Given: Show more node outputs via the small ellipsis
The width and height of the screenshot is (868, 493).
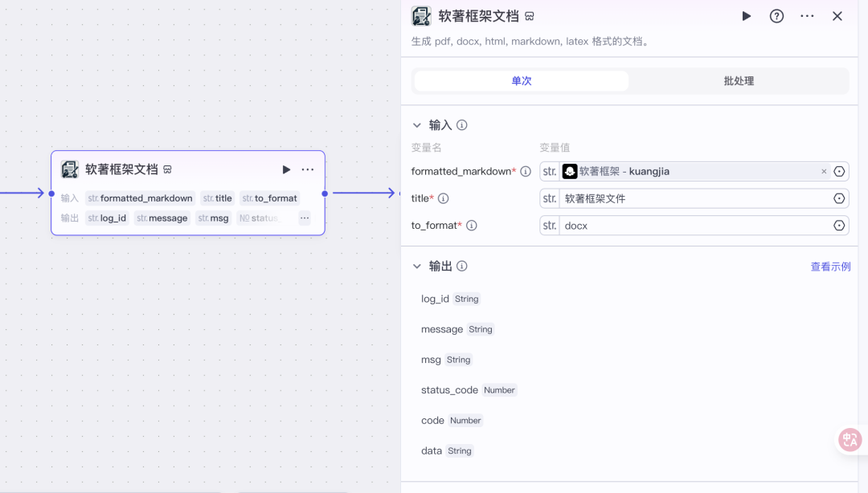Looking at the screenshot, I should [x=305, y=218].
